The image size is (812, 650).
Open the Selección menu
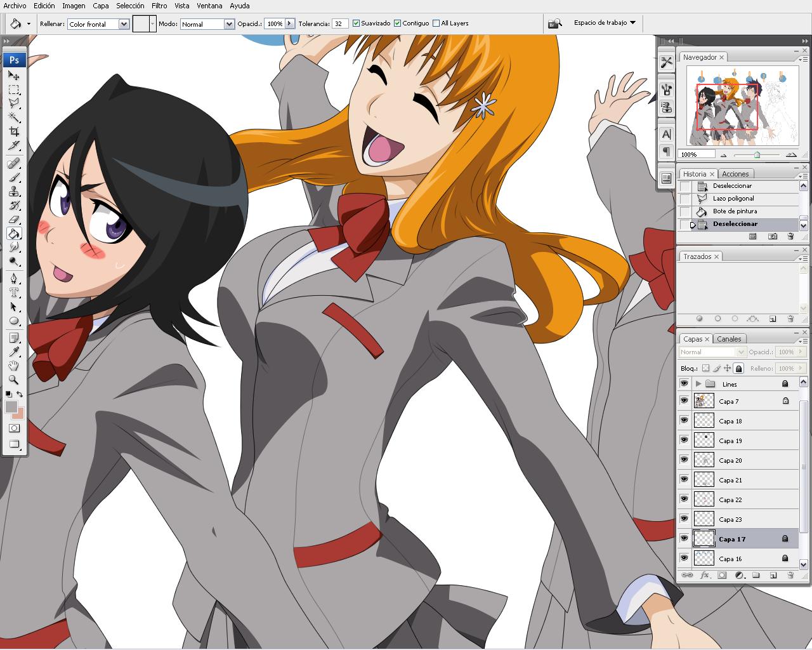tap(130, 6)
